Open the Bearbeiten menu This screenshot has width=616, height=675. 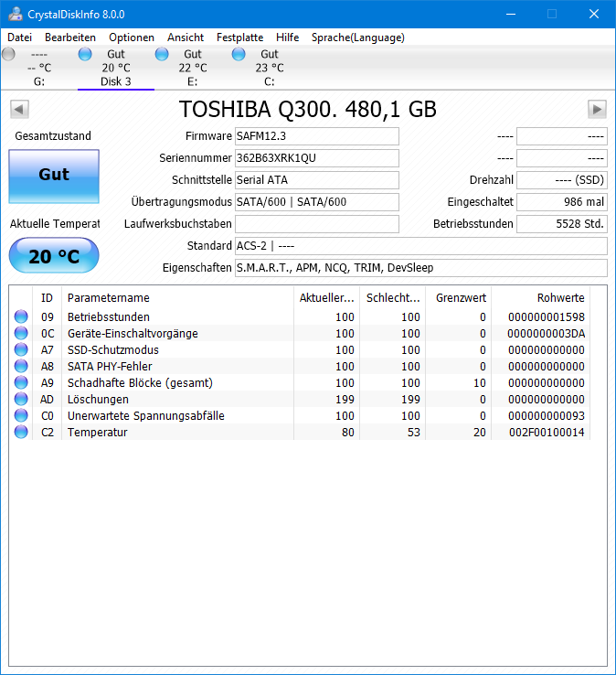tap(70, 37)
